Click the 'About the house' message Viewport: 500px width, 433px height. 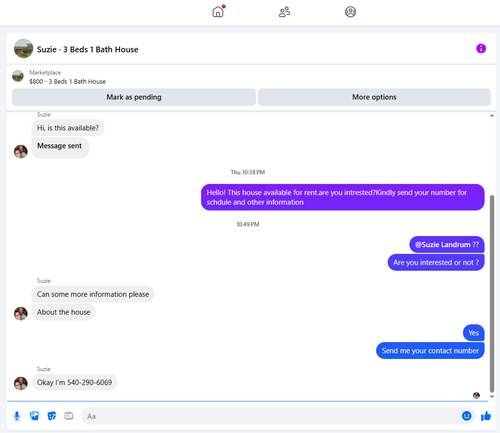64,312
